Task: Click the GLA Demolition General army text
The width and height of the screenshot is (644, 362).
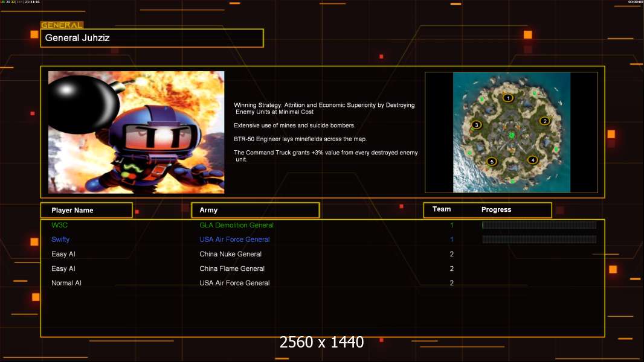Action: [236, 225]
